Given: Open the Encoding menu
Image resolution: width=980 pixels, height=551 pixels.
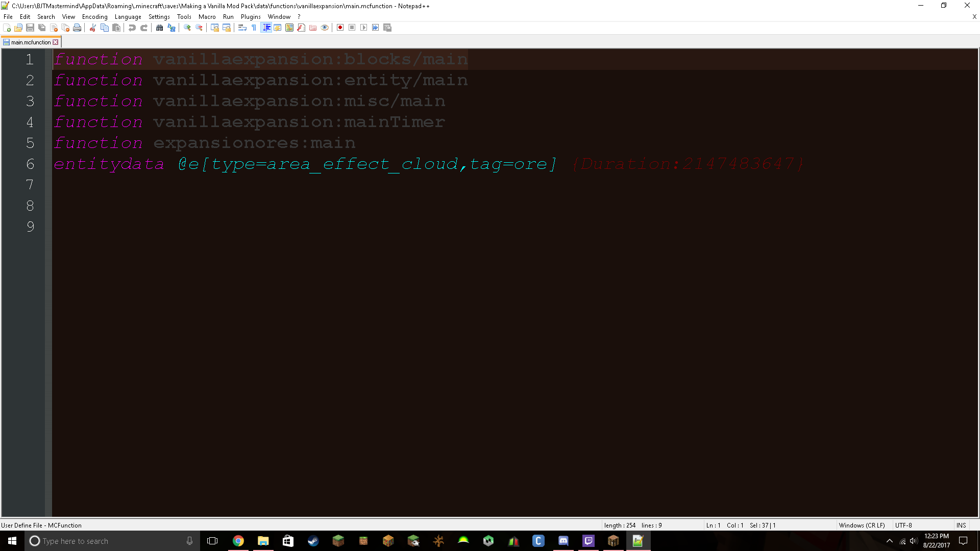Looking at the screenshot, I should [x=94, y=17].
